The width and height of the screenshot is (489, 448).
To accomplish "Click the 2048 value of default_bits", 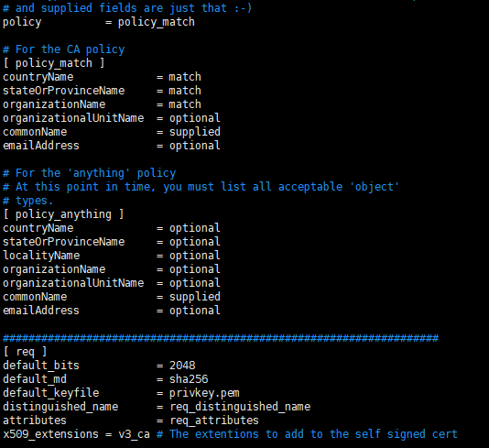I will point(182,366).
